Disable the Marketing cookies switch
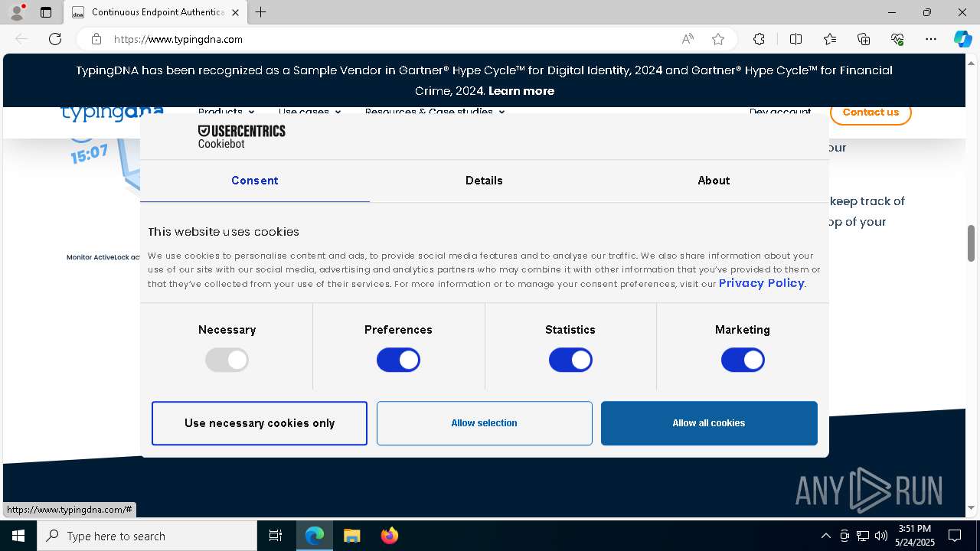 [743, 360]
